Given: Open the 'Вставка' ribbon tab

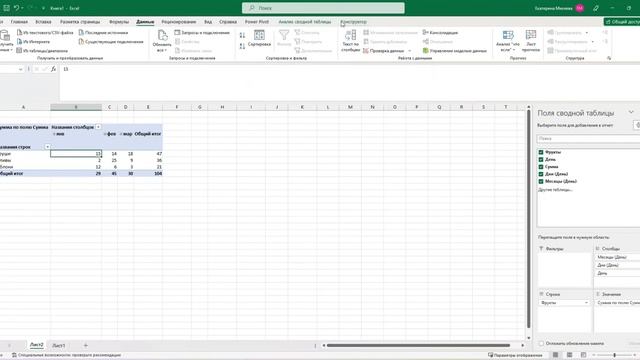Looking at the screenshot, I should [43, 22].
